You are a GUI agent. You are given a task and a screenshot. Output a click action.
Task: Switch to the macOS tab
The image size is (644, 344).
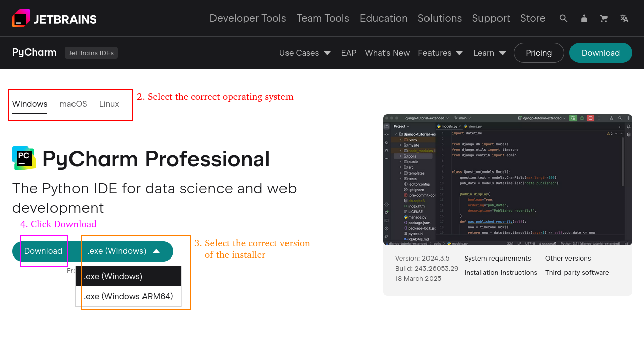pyautogui.click(x=73, y=104)
